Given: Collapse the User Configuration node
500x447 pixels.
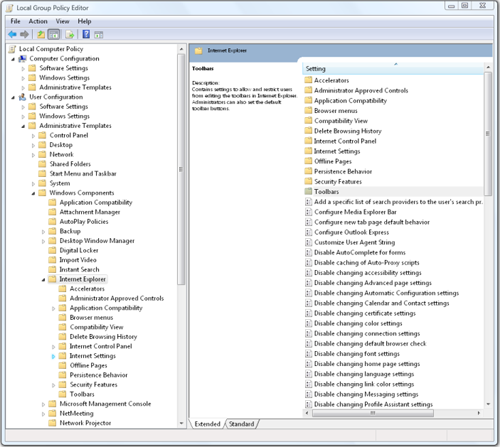Looking at the screenshot, I should (x=13, y=97).
